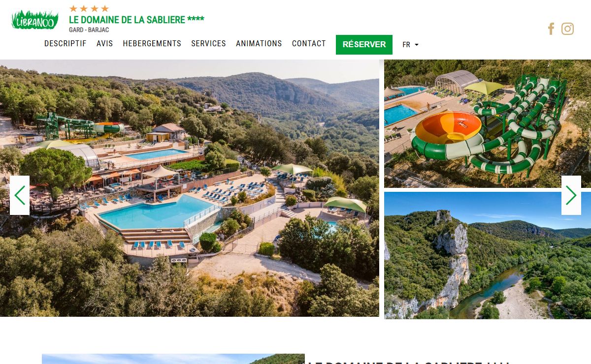Open the Services menu item
Screen dimensions: 591x364
point(208,44)
